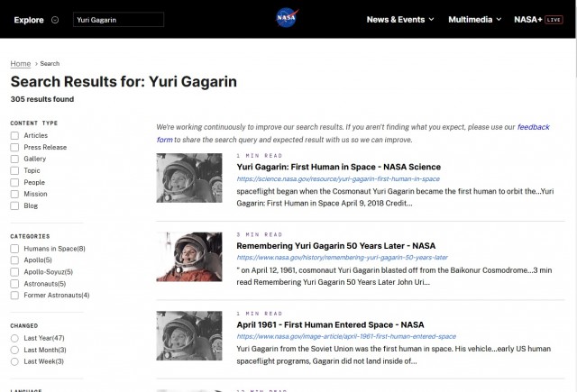Click the Yuri Gagarin search field
Screen dimensions: 577x392
(118, 20)
